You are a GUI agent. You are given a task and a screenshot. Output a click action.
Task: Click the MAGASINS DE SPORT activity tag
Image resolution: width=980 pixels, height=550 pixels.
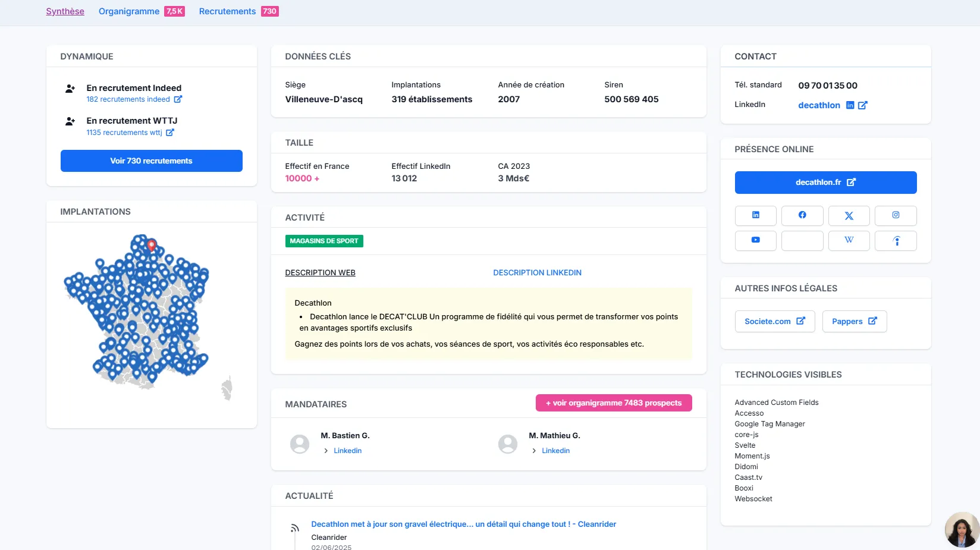(324, 241)
